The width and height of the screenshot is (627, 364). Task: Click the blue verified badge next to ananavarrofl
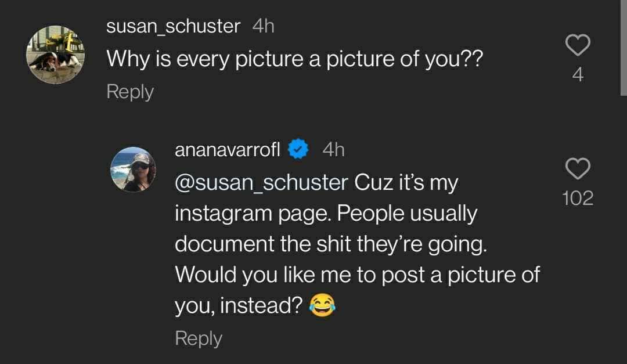coord(297,149)
